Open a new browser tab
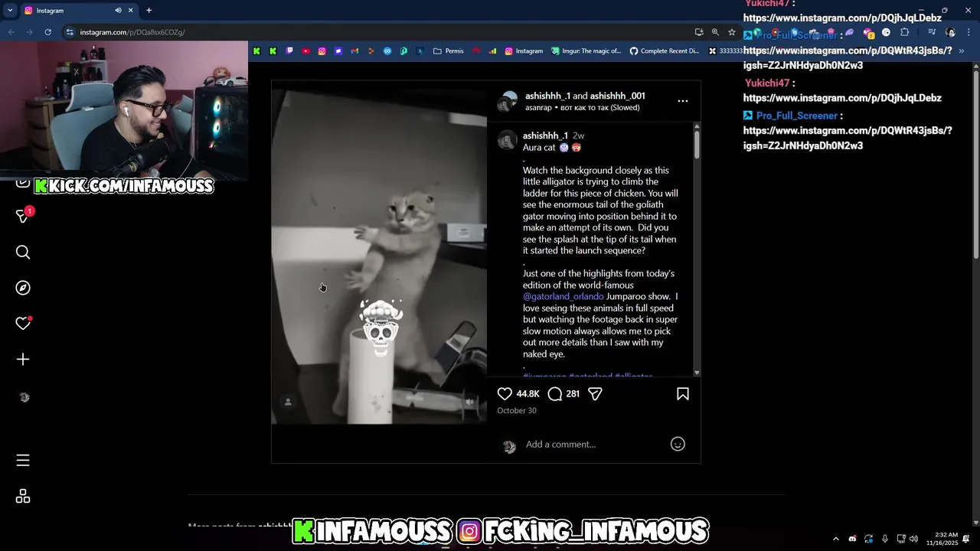980x551 pixels. pyautogui.click(x=149, y=11)
